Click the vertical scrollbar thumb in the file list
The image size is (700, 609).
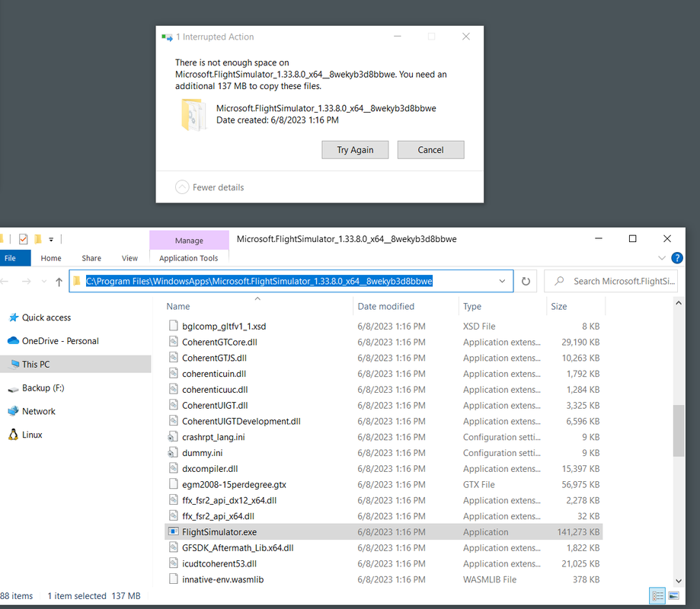679,431
